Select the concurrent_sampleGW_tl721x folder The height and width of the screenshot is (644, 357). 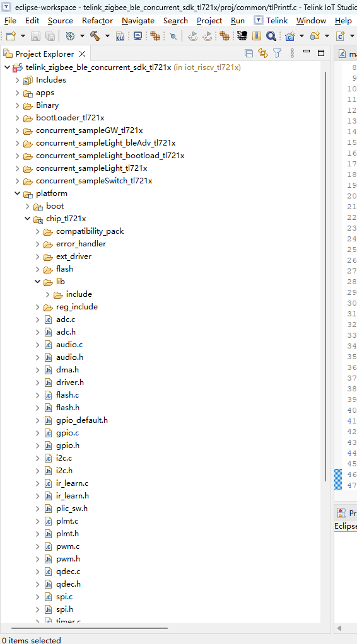90,130
